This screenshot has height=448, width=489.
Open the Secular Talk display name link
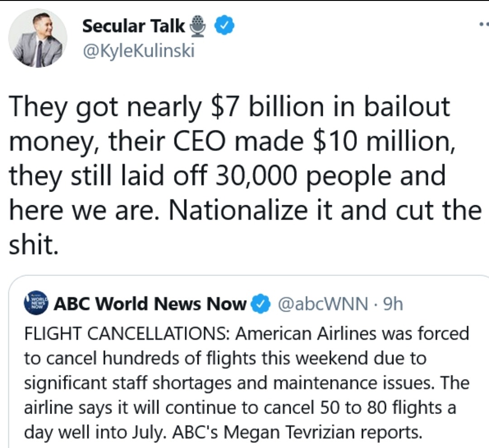pos(134,27)
